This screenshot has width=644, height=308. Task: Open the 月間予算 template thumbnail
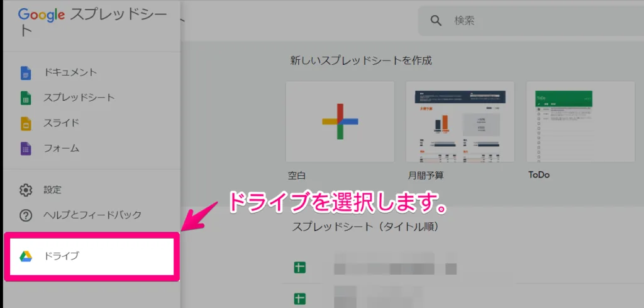pyautogui.click(x=460, y=122)
